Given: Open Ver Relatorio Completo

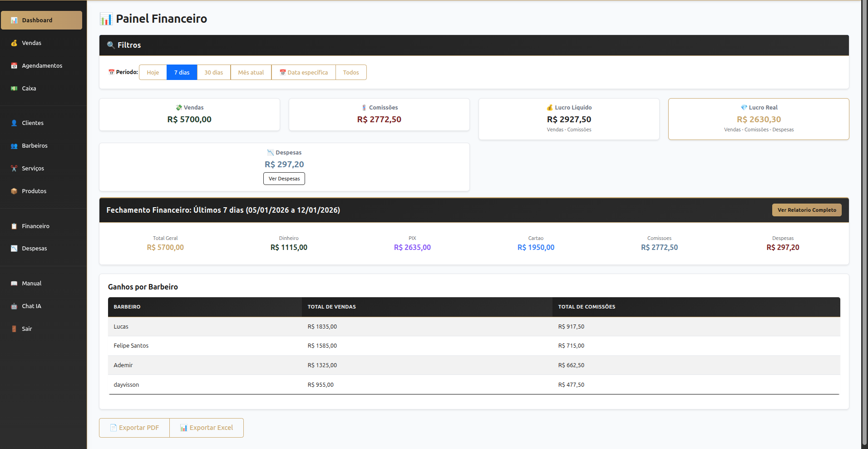Looking at the screenshot, I should tap(806, 210).
